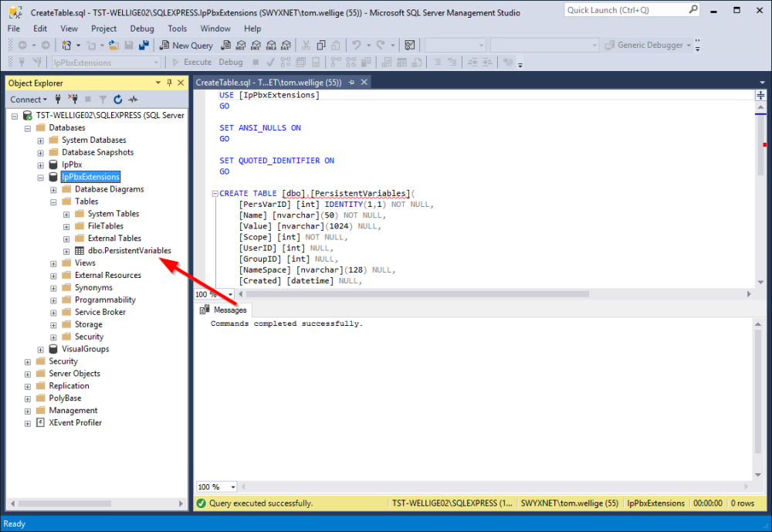This screenshot has height=532, width=772.
Task: Select the XEvent Profiler node
Action: pos(75,423)
